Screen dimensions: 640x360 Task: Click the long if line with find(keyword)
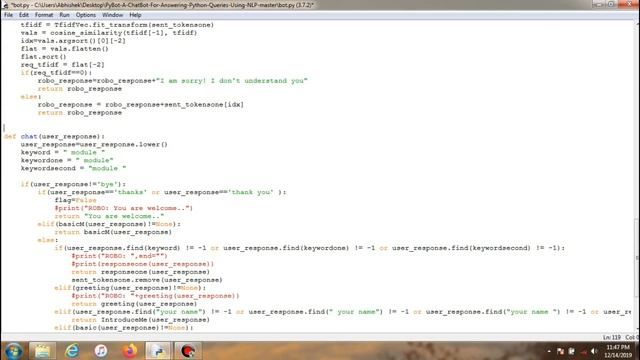(309, 248)
